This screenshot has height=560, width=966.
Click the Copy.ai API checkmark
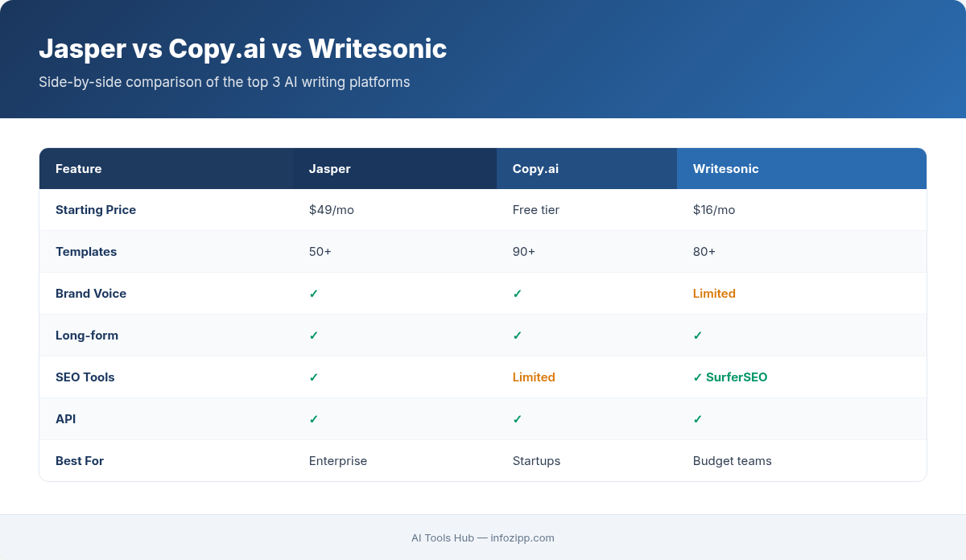[518, 419]
